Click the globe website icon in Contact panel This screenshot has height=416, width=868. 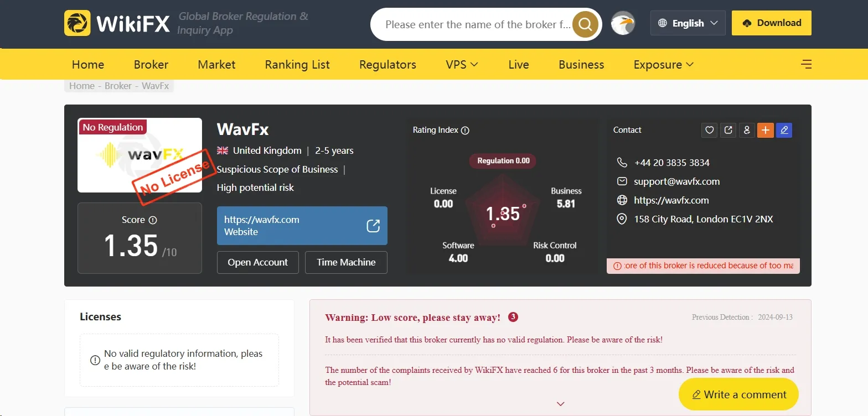coord(622,200)
